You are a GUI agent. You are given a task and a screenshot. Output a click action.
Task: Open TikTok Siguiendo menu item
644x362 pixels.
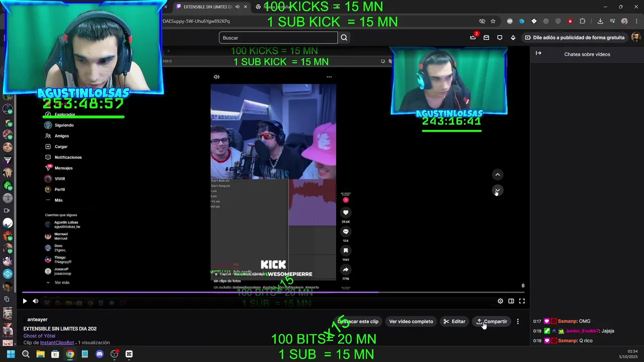point(59,125)
